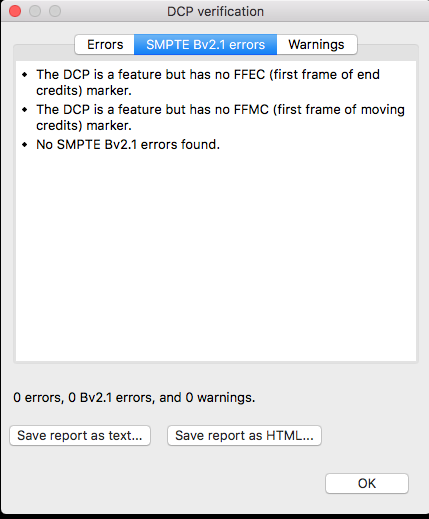This screenshot has width=429, height=519.
Task: Open the Warnings tab
Action: click(x=317, y=45)
